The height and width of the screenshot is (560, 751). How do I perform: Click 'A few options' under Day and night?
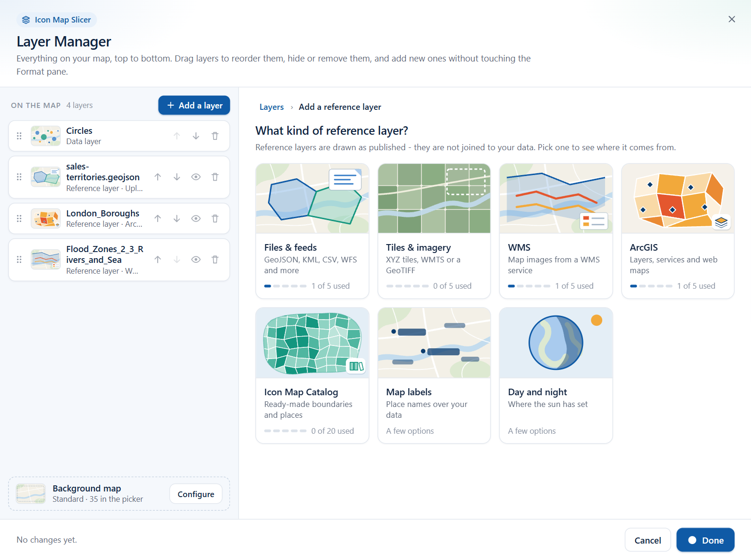click(x=532, y=431)
